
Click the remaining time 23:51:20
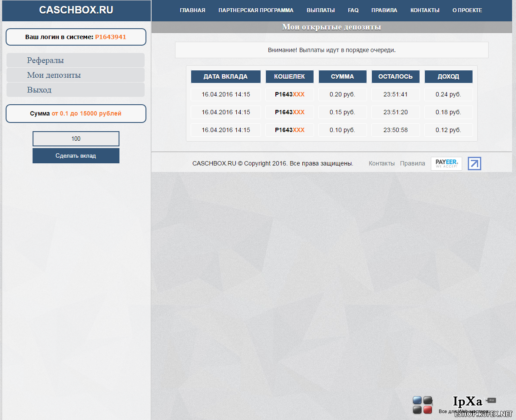[396, 112]
